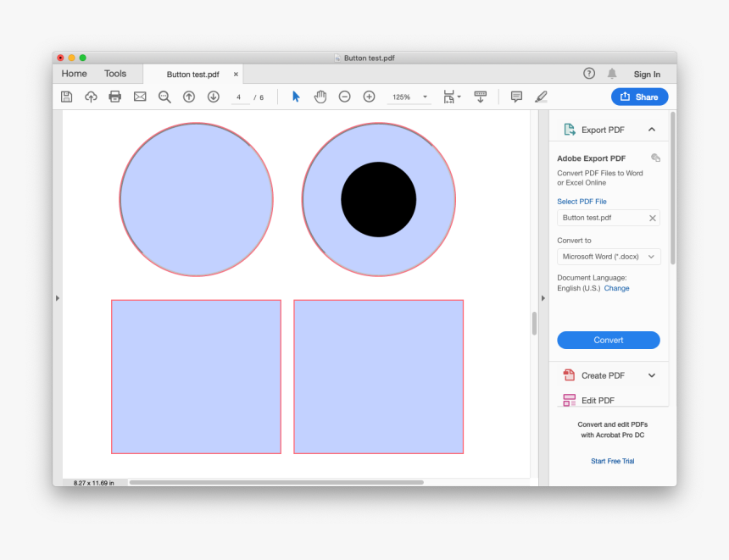This screenshot has width=729, height=560.
Task: Open help question mark icon
Action: coord(589,74)
